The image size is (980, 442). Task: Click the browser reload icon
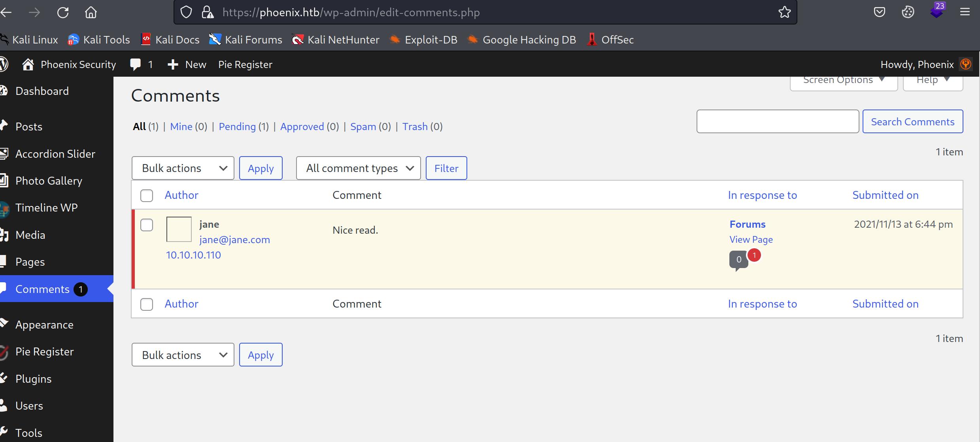[x=63, y=13]
